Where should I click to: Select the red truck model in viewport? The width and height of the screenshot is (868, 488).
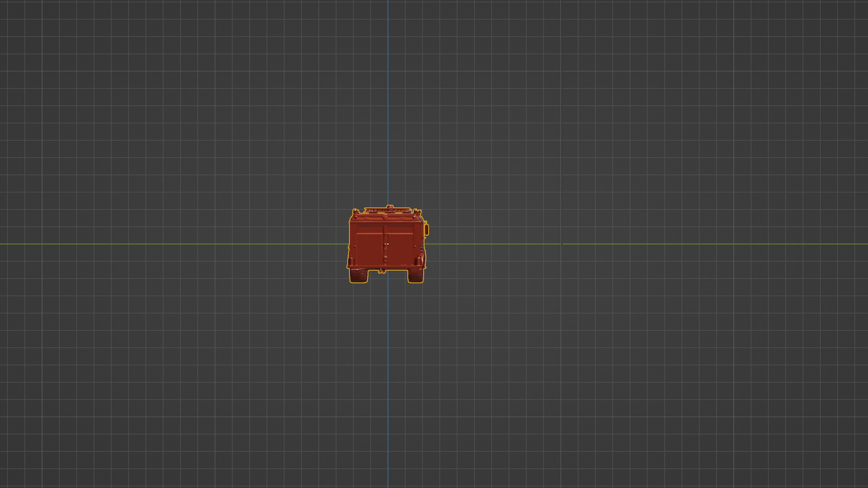pyautogui.click(x=387, y=244)
